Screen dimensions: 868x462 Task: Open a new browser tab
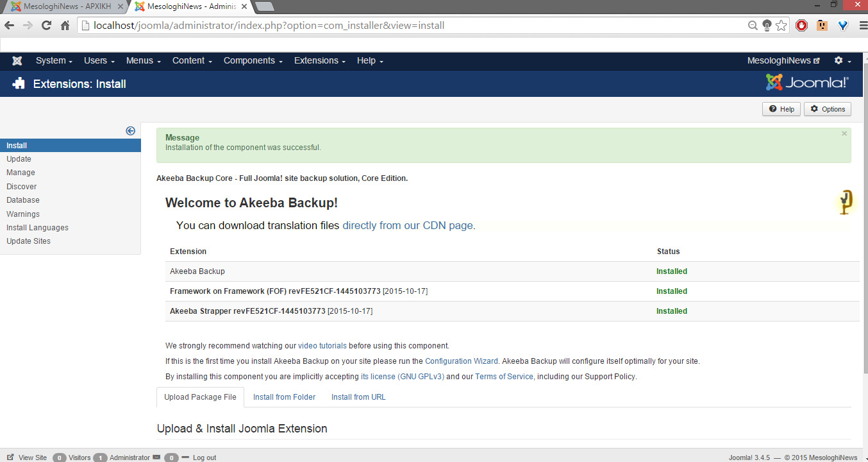point(264,7)
